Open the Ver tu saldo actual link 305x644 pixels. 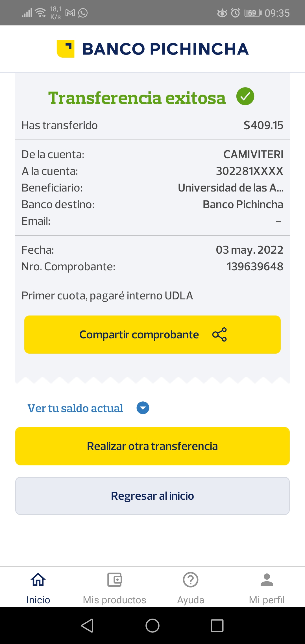coord(75,408)
